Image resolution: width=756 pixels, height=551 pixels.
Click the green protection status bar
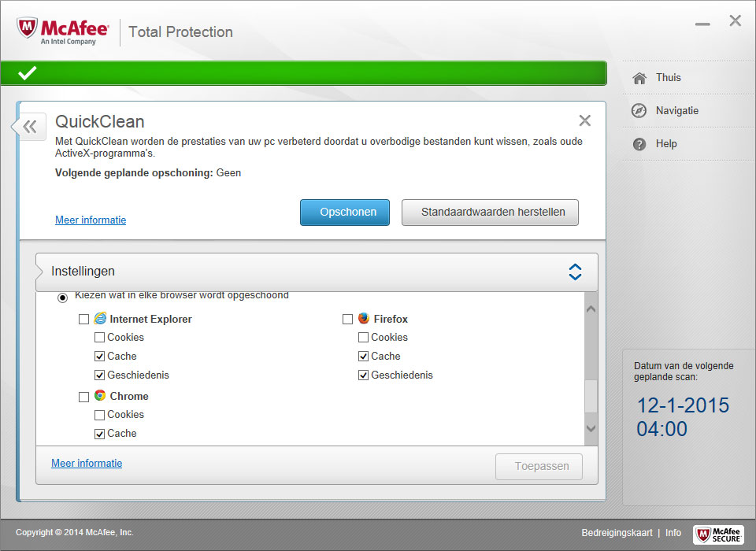pos(303,73)
